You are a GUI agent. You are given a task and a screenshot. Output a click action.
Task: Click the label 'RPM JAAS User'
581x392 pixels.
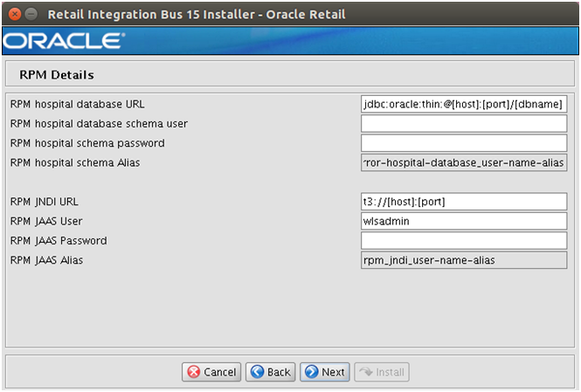46,221
